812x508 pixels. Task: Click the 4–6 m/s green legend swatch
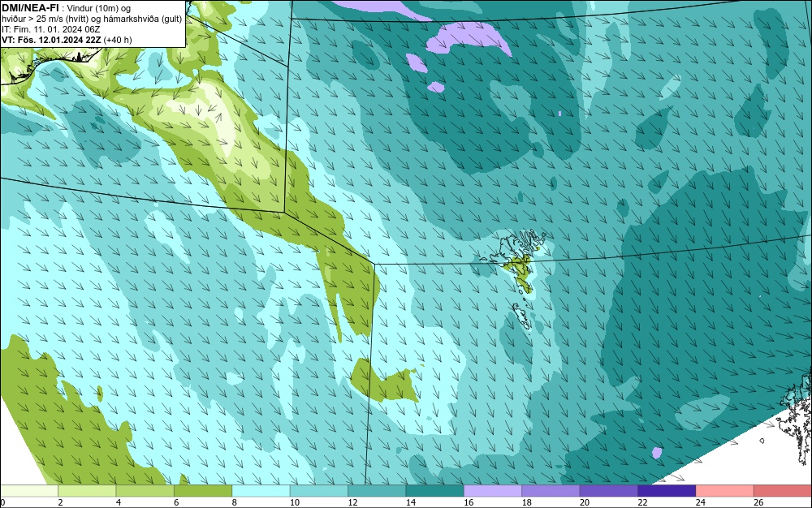tap(145, 491)
